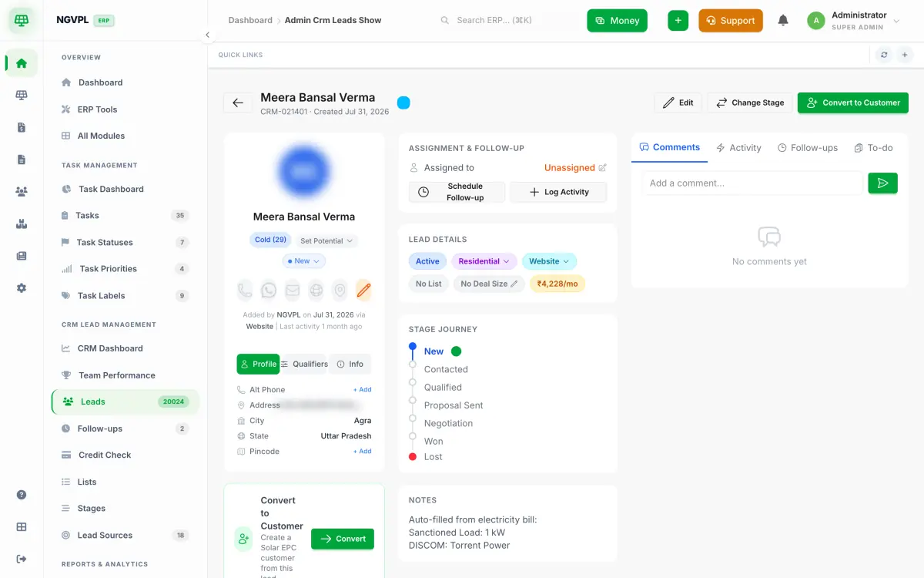Viewport: 924px width, 578px height.
Task: Open the Residential category dropdown
Action: tap(484, 261)
